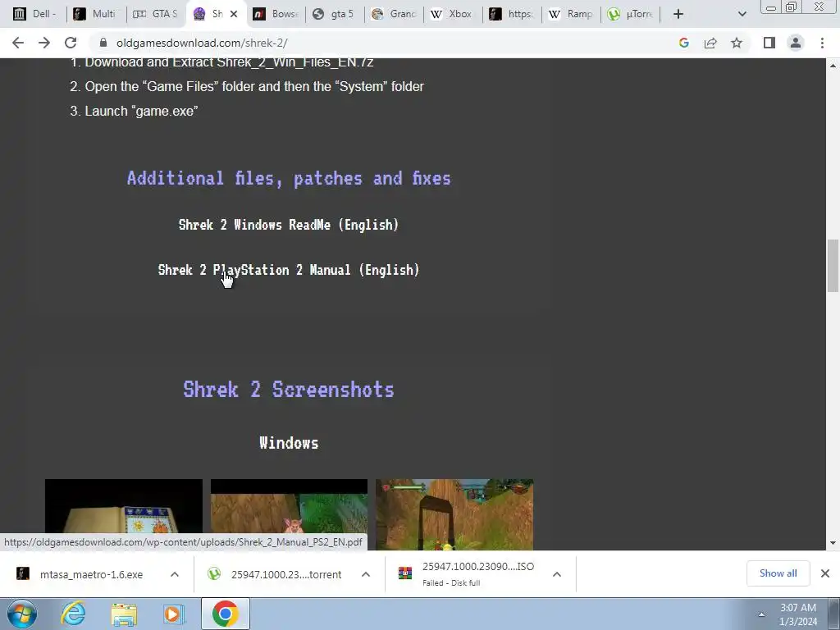Viewport: 840px width, 630px height.
Task: Open Shrek 2 Windows ReadMe link
Action: click(289, 225)
